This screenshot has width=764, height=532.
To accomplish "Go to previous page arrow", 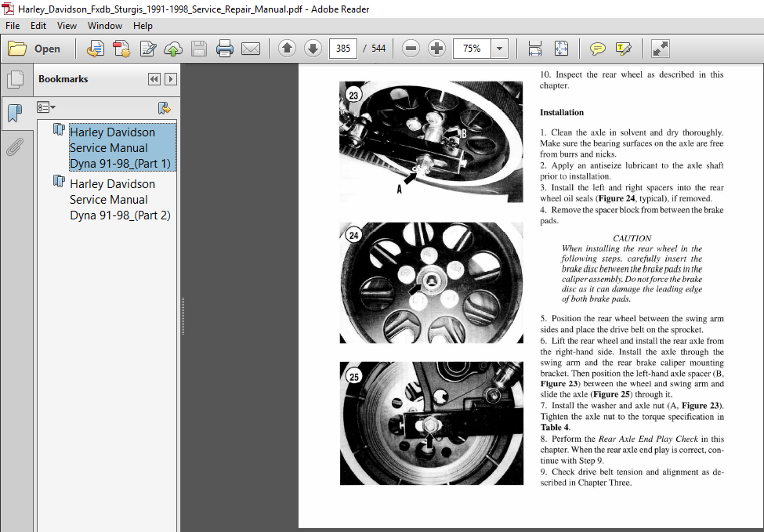I will point(287,49).
